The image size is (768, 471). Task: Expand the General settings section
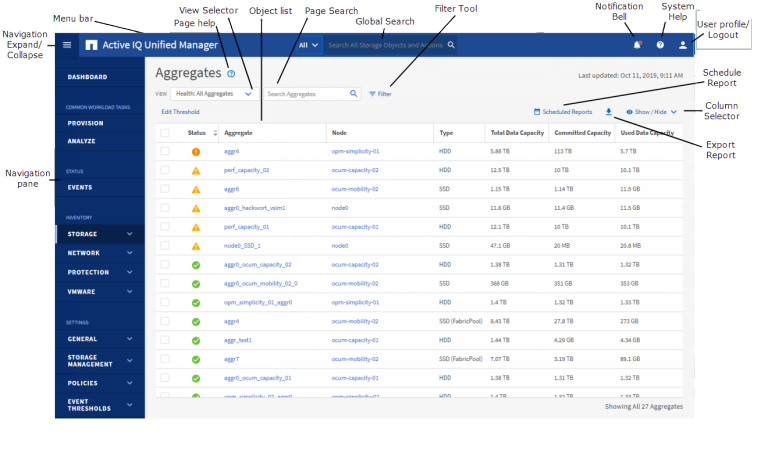100,339
